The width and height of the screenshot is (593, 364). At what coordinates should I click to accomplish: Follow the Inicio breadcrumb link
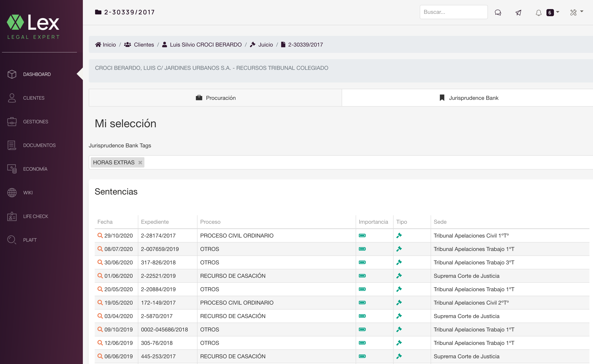pos(105,45)
